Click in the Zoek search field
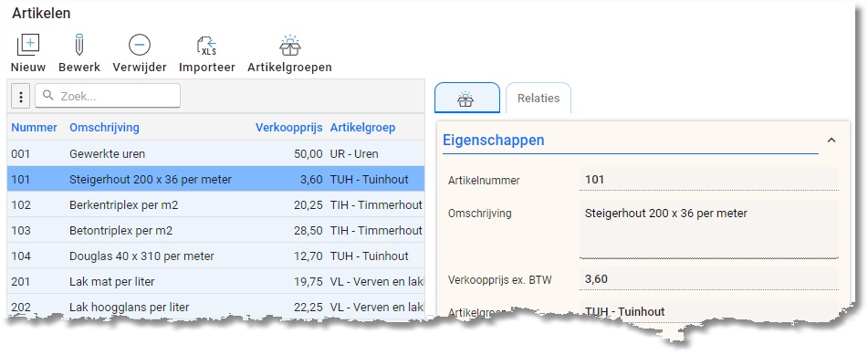Screen dimensions: 868x355 click(108, 95)
